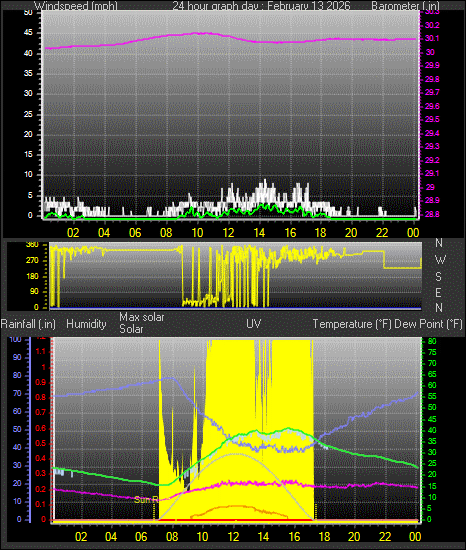
Task: Click 28.8 on the barometer axis
Action: pos(432,214)
